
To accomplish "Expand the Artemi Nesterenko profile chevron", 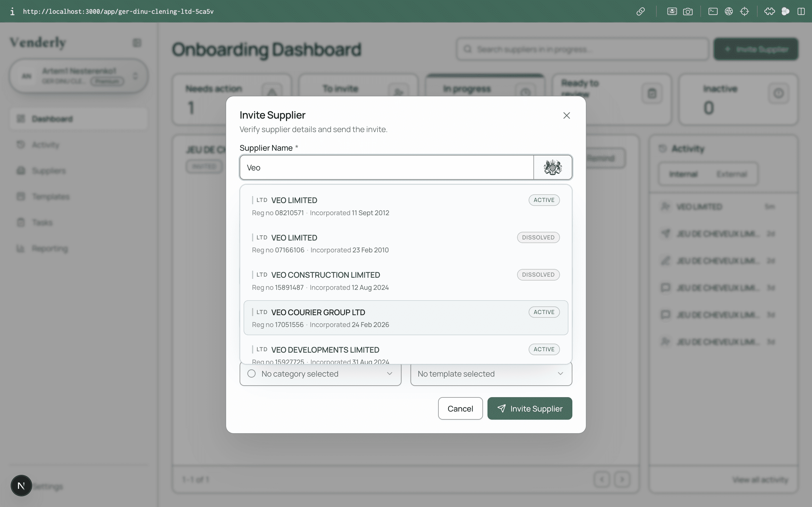I will pyautogui.click(x=136, y=76).
